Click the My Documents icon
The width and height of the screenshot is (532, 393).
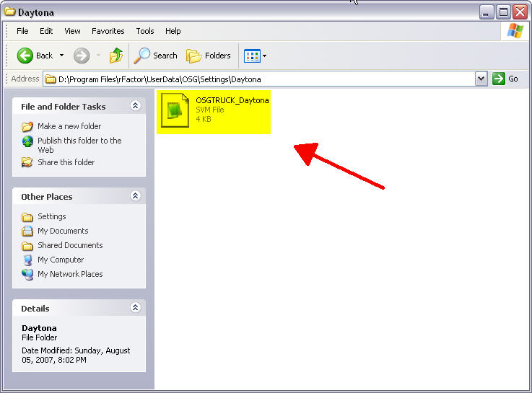coord(27,231)
